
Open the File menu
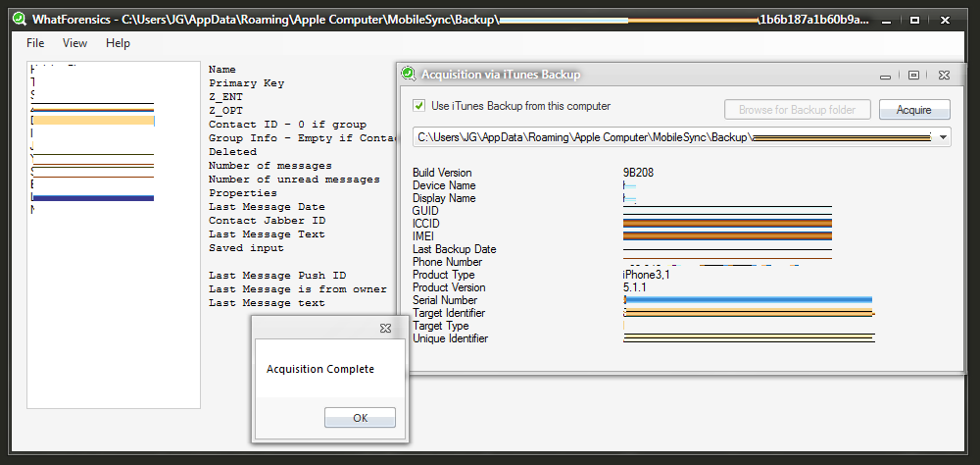(x=35, y=43)
